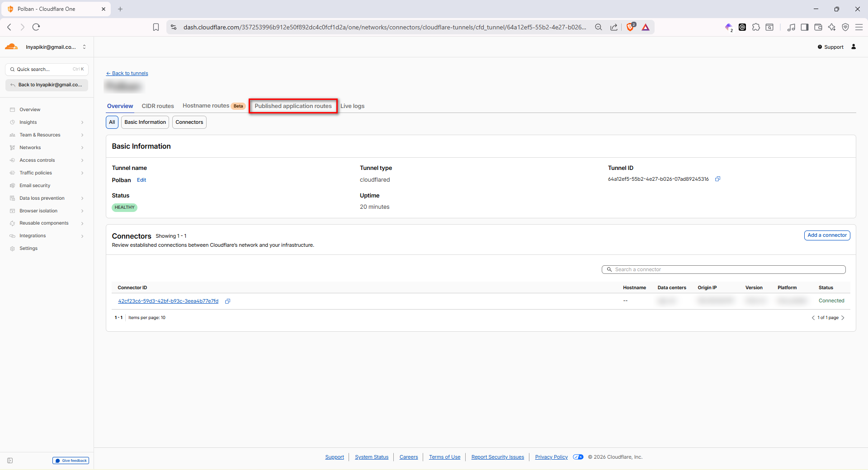Viewport: 868px width, 470px height.
Task: Open the Brave wallet icon
Action: [x=818, y=27]
